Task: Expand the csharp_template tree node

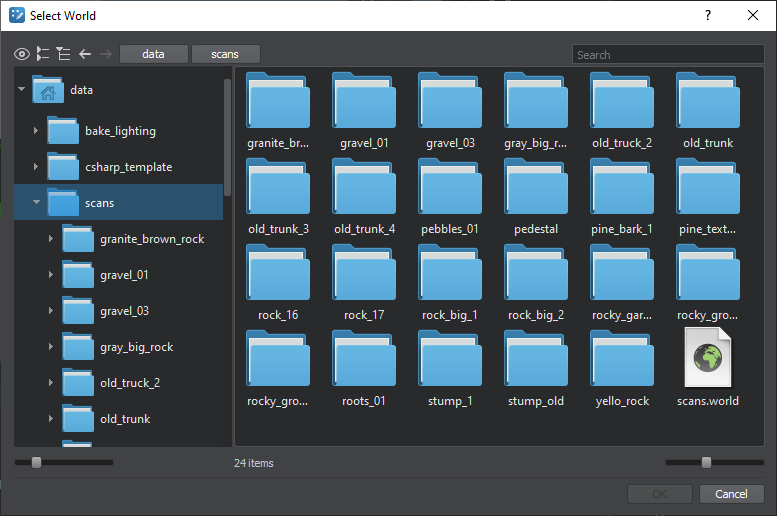Action: click(37, 167)
